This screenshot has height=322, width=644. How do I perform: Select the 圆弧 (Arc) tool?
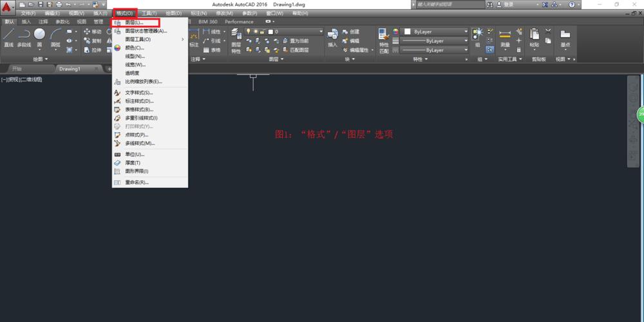point(55,38)
